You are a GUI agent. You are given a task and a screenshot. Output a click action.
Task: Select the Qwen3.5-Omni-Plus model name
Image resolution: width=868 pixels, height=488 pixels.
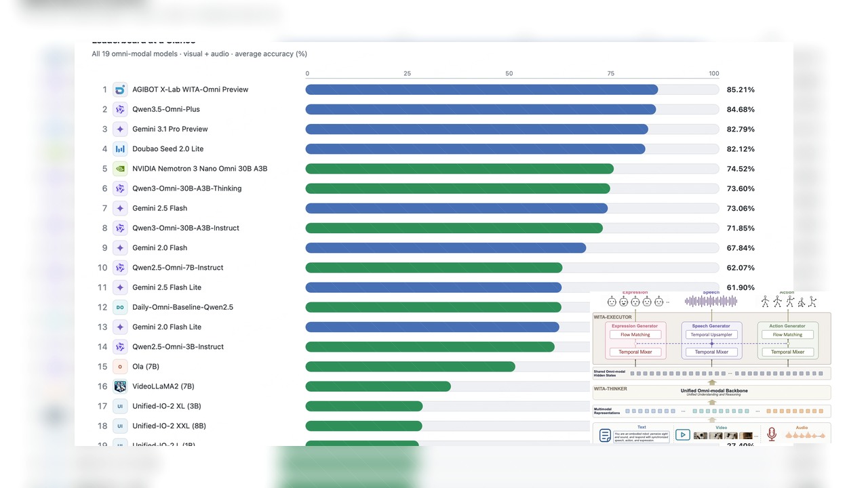[x=166, y=109]
